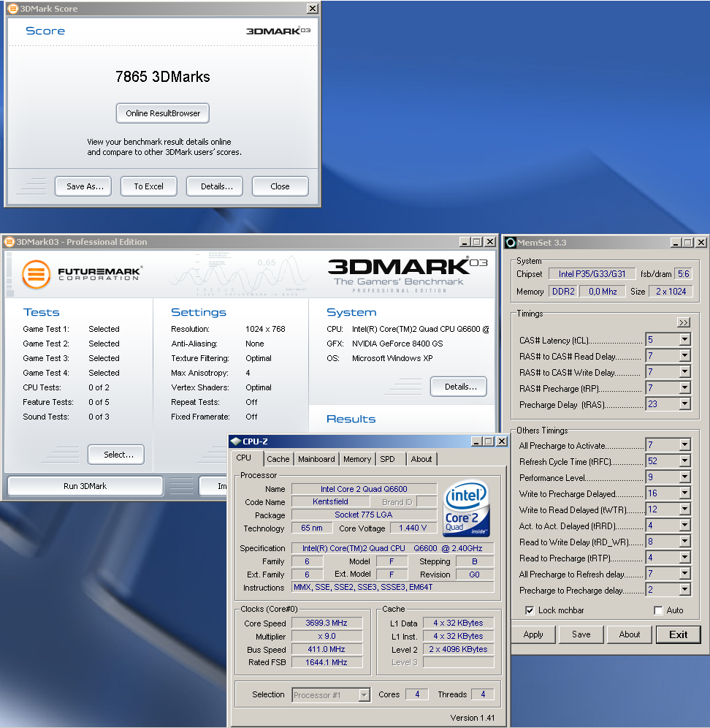
Task: Open Read to Write Delay (tRD_WR) dropdown
Action: 684,542
